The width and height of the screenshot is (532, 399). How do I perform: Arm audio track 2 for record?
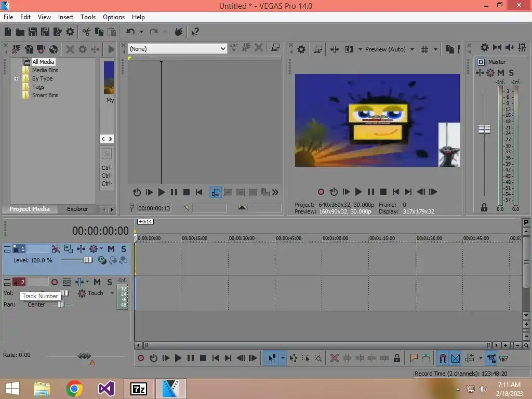coord(54,282)
